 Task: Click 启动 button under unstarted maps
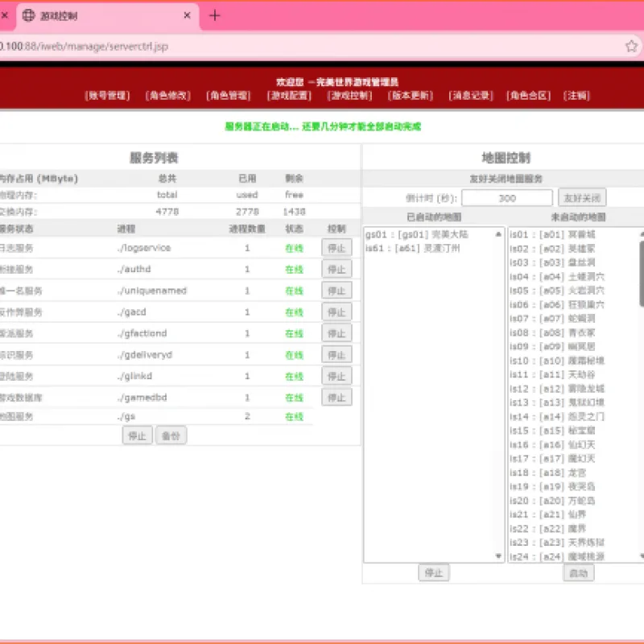578,573
